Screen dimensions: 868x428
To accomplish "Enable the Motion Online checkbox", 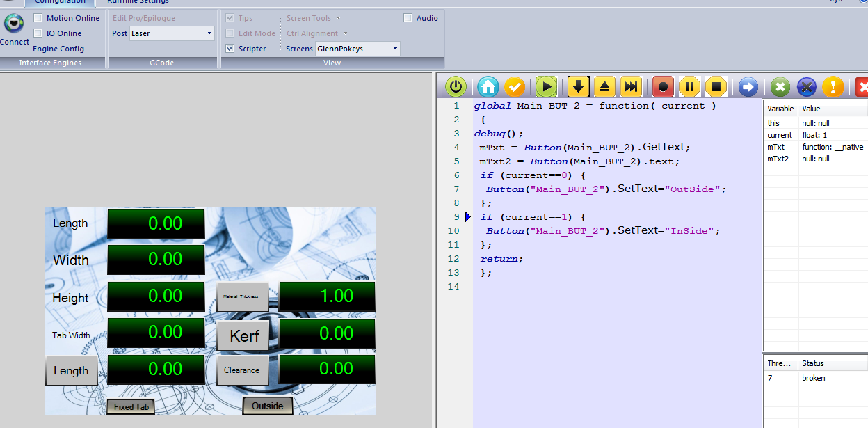I will coord(38,18).
